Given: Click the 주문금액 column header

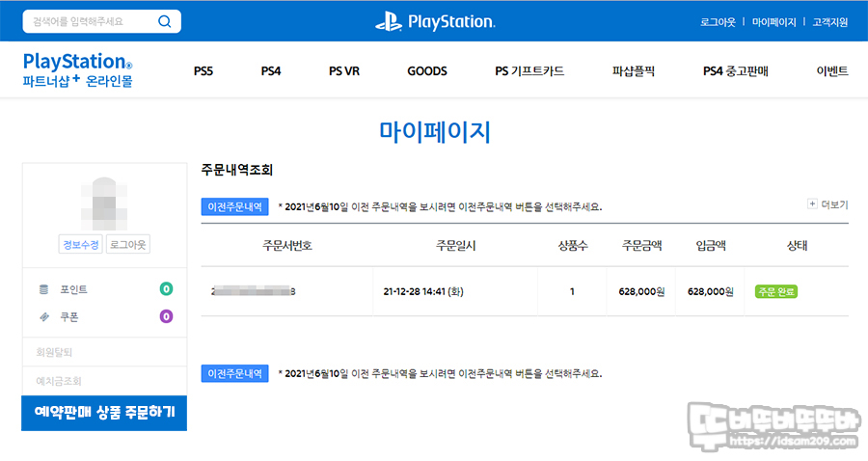Looking at the screenshot, I should [641, 245].
